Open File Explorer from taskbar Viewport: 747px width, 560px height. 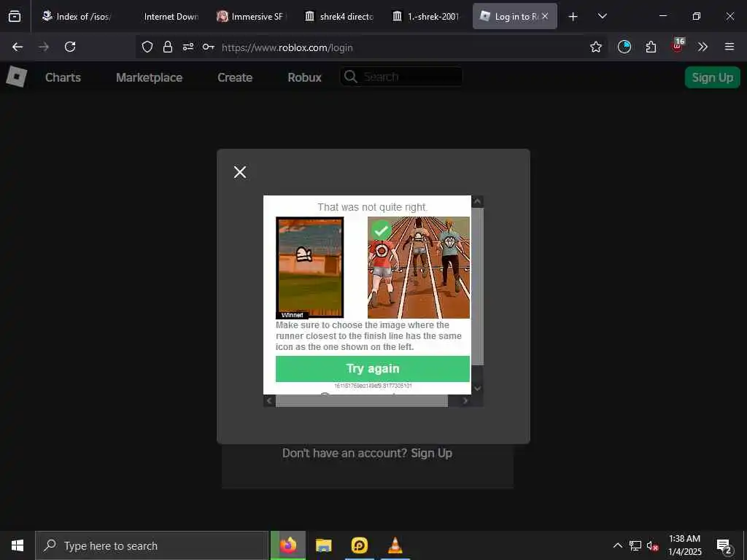point(323,545)
